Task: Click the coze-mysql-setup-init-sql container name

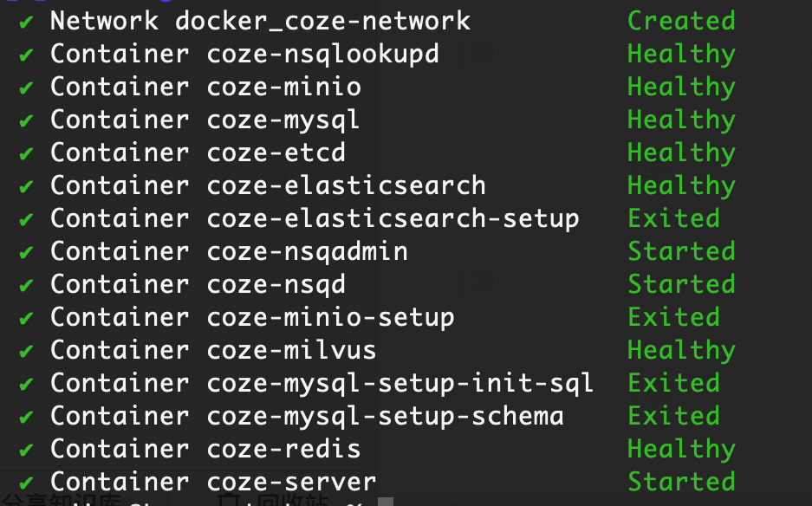Action: tap(400, 385)
